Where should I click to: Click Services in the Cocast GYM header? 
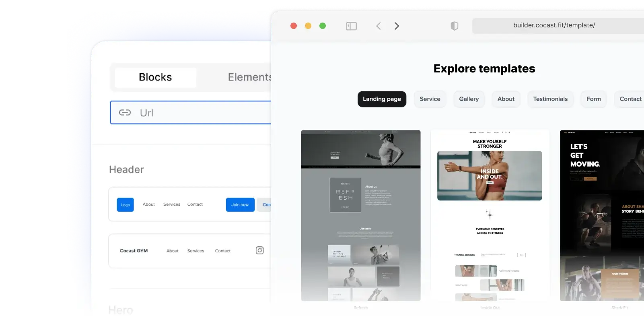[x=195, y=251]
